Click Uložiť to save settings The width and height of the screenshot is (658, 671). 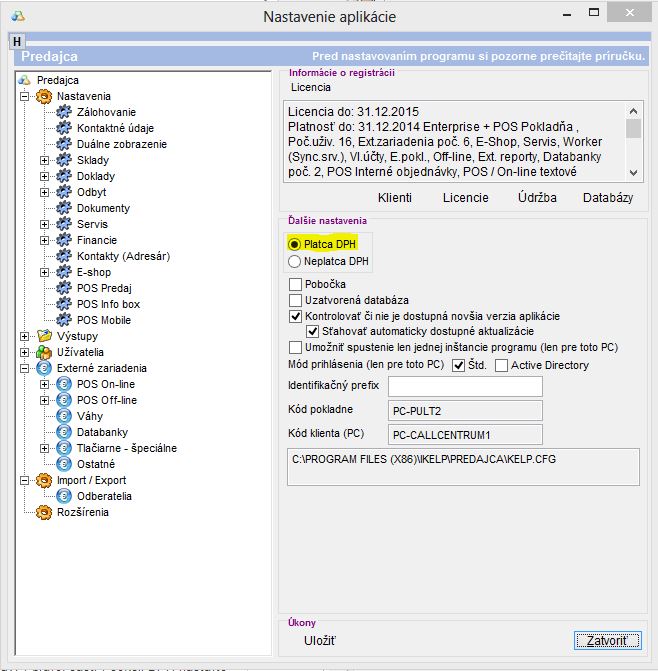pyautogui.click(x=320, y=640)
